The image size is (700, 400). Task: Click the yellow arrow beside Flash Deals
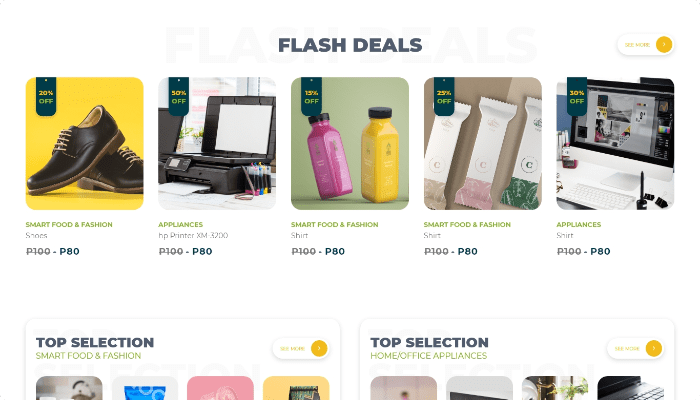[x=664, y=45]
